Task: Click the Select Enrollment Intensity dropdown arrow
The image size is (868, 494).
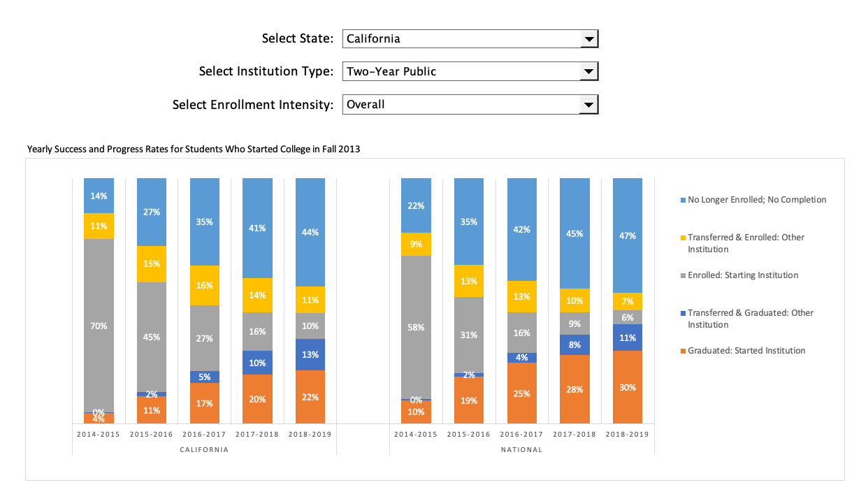Action: tap(589, 104)
